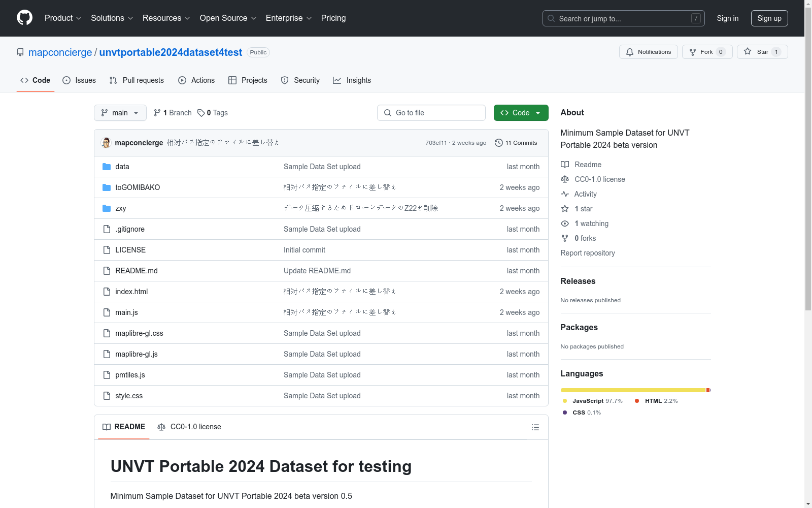
Task: Click the Report repository link
Action: pos(588,253)
